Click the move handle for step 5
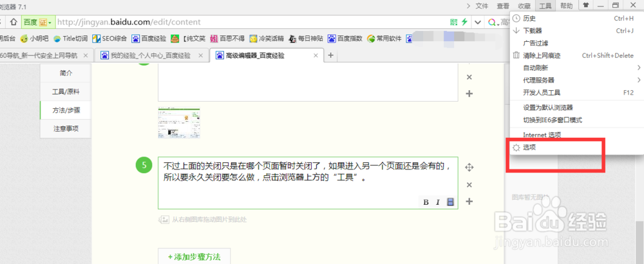The image size is (644, 264). 469,167
